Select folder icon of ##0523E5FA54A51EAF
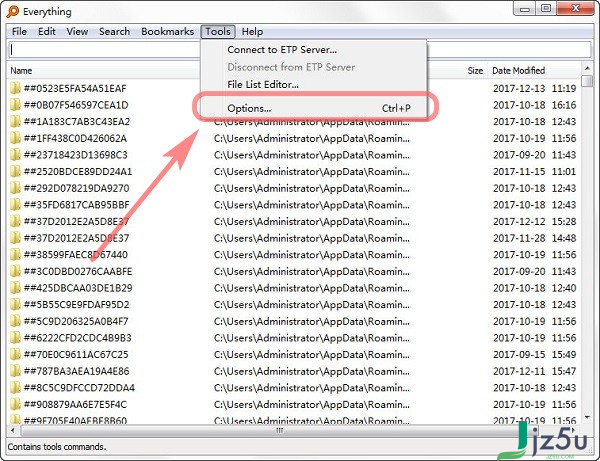 (15, 88)
